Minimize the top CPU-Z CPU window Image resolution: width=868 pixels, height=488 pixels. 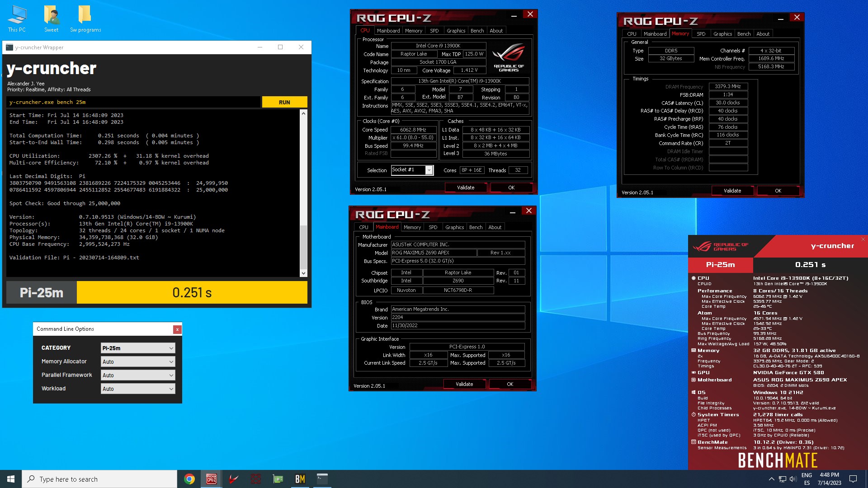click(514, 16)
